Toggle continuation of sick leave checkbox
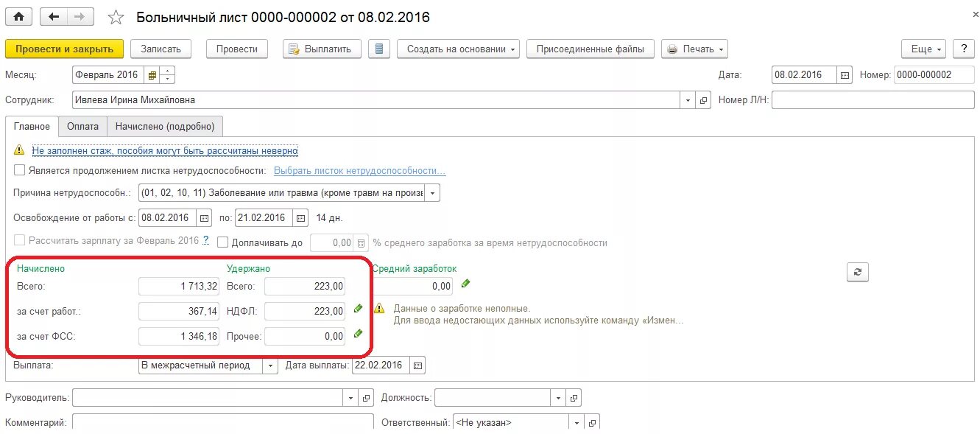The height and width of the screenshot is (434, 980). pos(19,171)
